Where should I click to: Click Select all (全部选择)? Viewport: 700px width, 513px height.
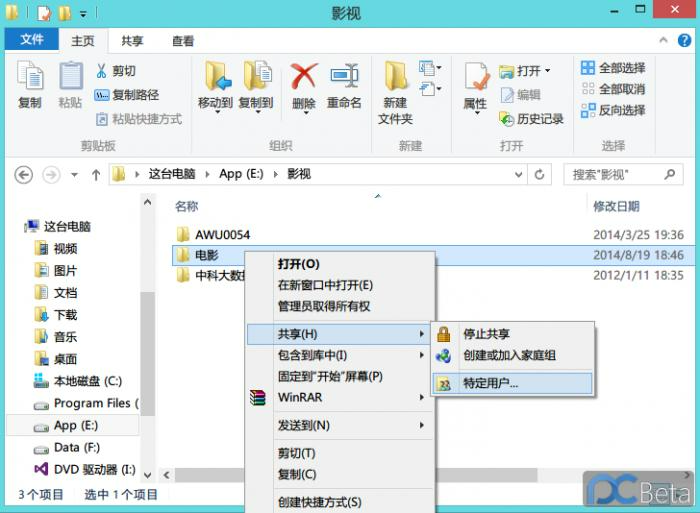[613, 68]
